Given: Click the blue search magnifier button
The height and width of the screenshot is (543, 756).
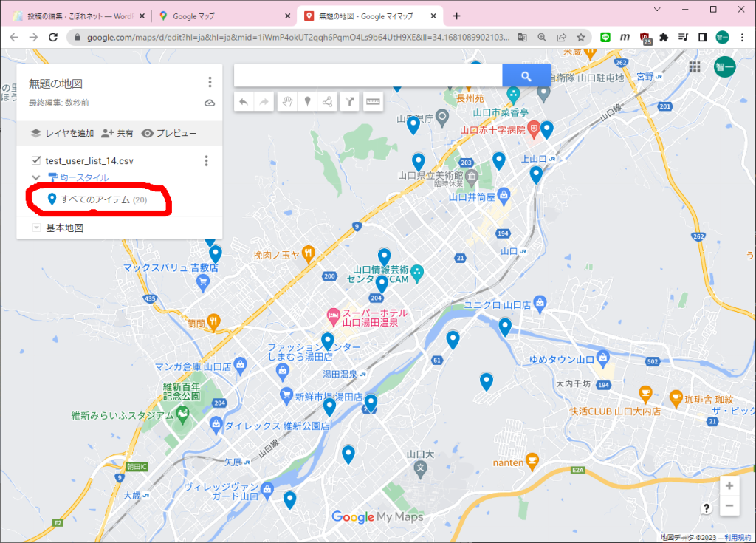Looking at the screenshot, I should point(526,75).
